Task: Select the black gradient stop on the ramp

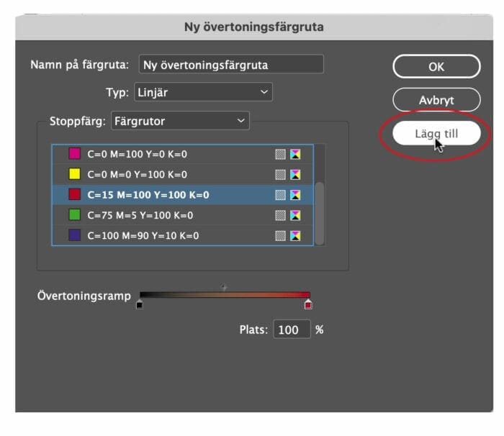Action: pos(139,304)
